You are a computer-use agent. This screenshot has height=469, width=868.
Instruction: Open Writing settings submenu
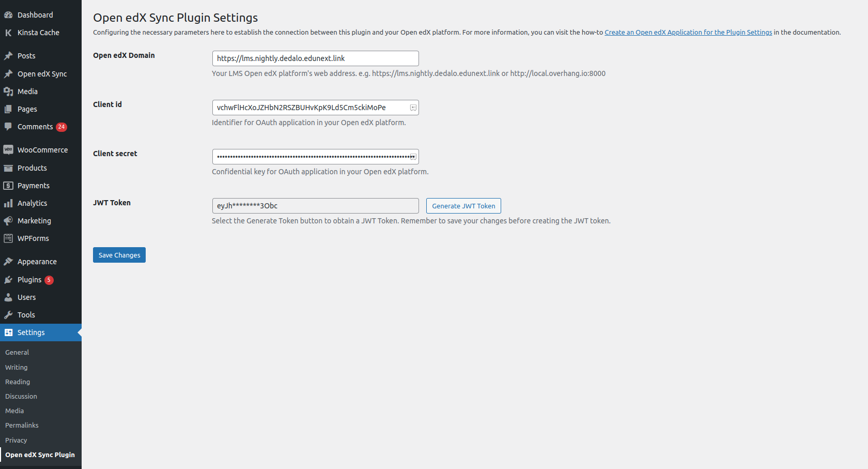[x=17, y=368]
